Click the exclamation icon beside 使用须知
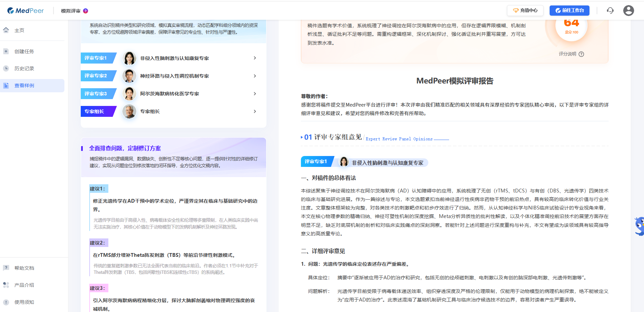The width and height of the screenshot is (644, 312). pos(6,302)
